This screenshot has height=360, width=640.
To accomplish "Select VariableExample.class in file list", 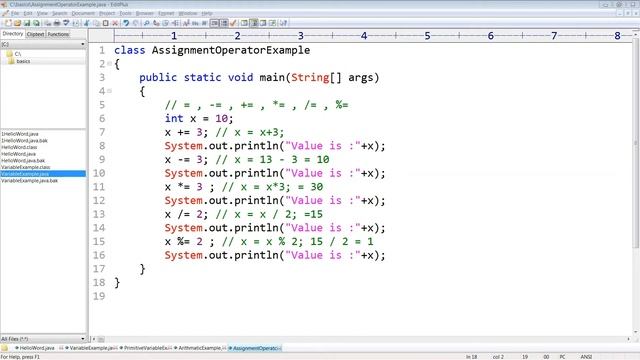I will pos(25,167).
